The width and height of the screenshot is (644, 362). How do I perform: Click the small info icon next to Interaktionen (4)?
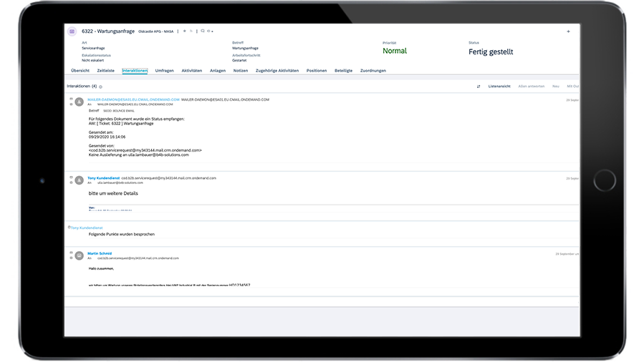(x=100, y=86)
